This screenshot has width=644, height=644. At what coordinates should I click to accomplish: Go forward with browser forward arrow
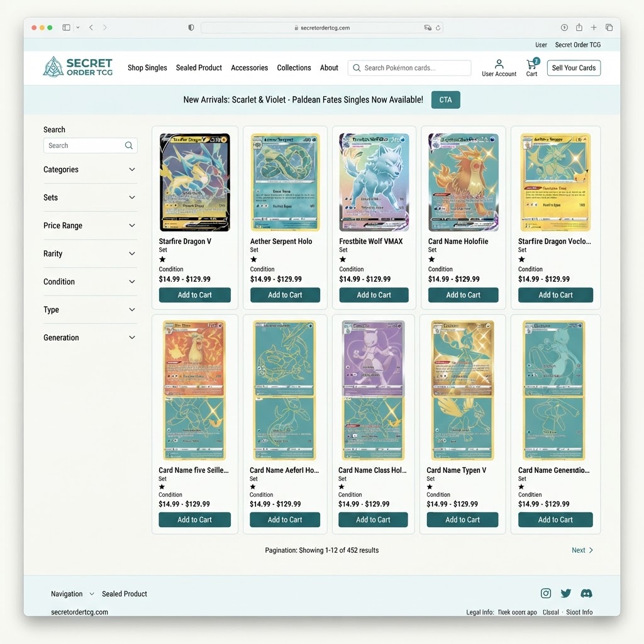105,28
